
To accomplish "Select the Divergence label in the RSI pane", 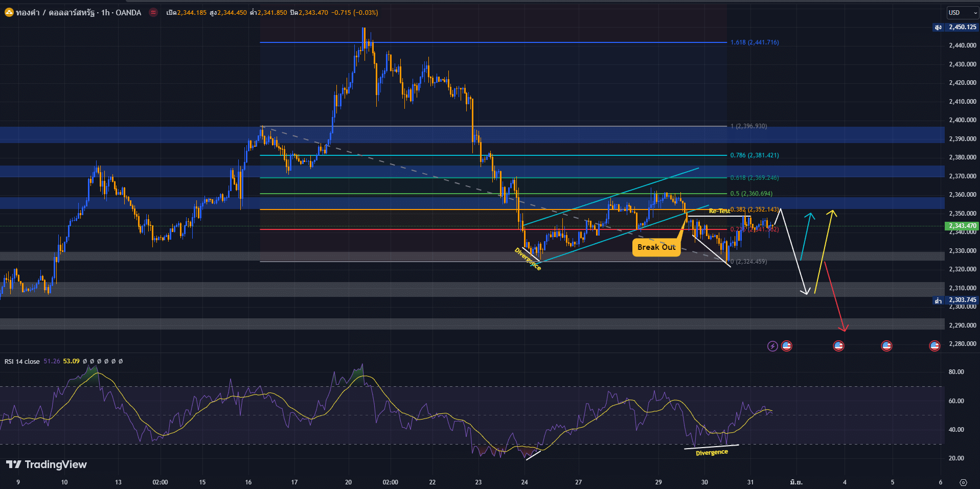I will [712, 453].
